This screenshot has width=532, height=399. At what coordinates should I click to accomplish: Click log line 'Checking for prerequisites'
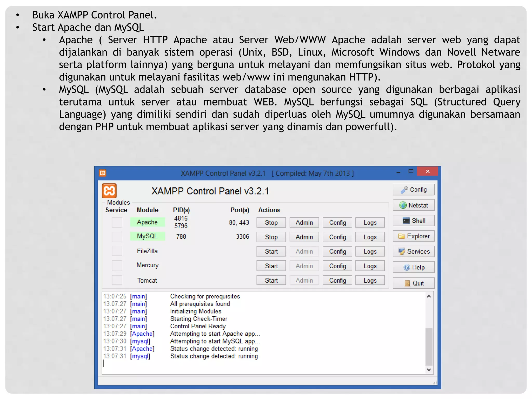click(205, 296)
